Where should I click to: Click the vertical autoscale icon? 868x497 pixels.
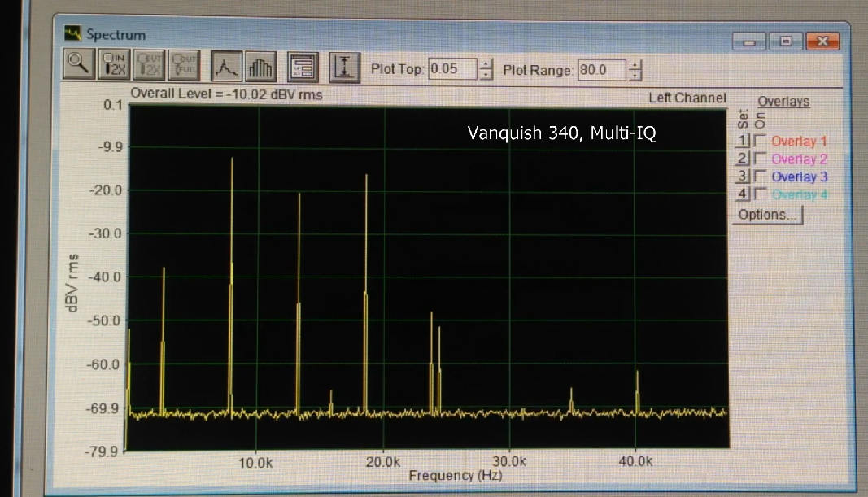coord(344,68)
